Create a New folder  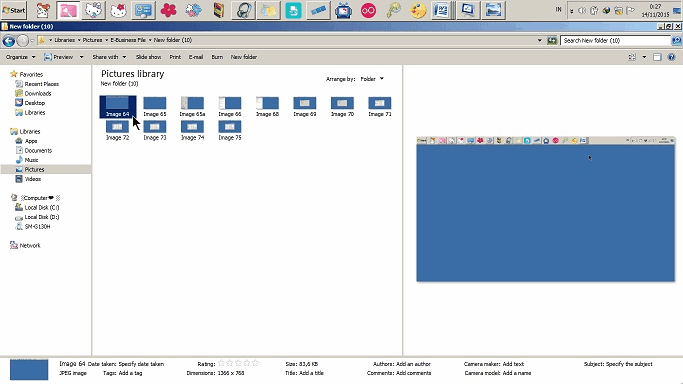(244, 57)
